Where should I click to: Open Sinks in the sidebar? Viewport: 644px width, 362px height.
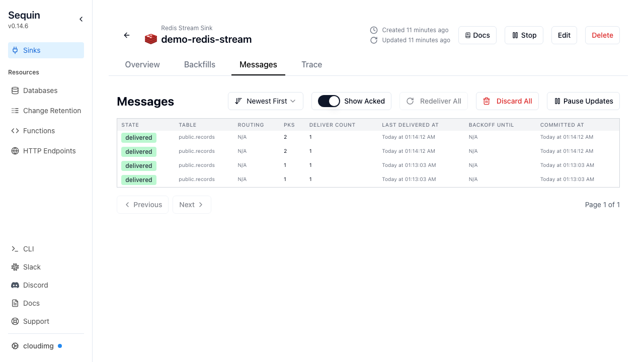(x=46, y=50)
